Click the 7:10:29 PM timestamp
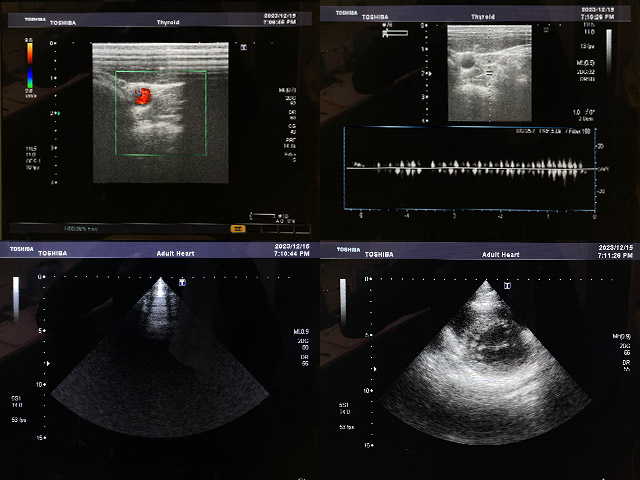640x480 pixels. pyautogui.click(x=597, y=17)
